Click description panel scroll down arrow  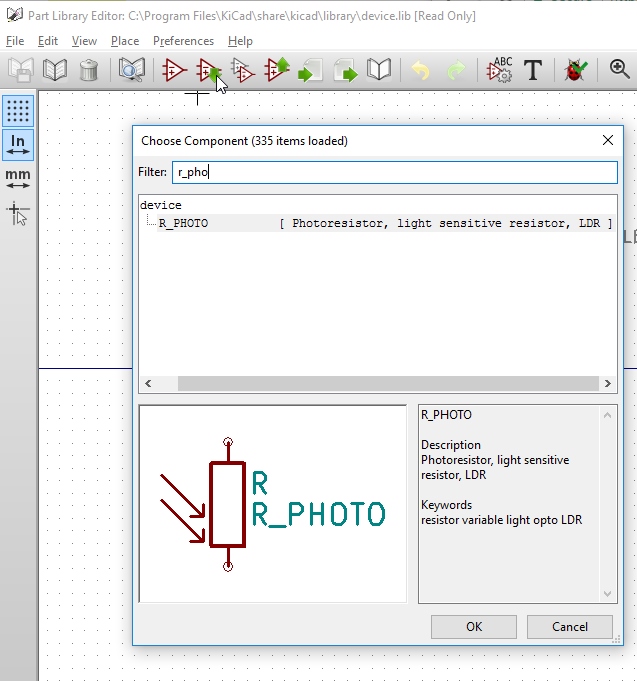coord(607,594)
